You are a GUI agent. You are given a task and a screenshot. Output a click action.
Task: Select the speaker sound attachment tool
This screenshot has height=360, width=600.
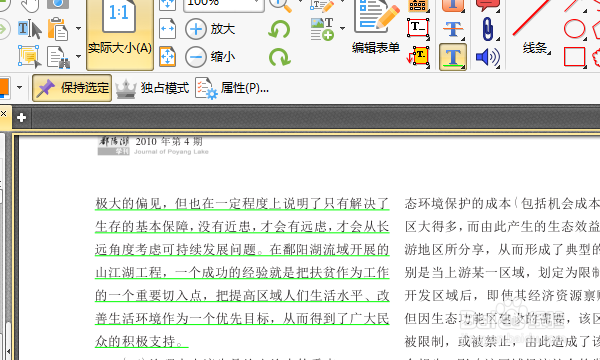488,57
